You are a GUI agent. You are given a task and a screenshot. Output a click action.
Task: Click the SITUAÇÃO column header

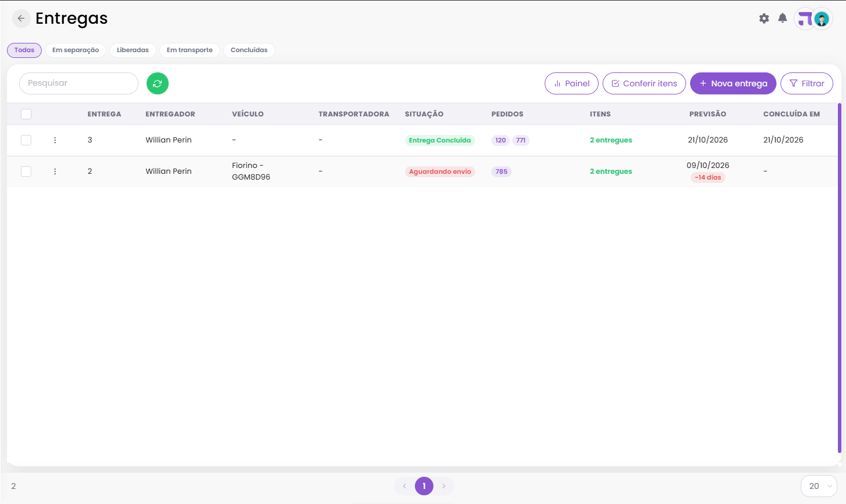point(424,114)
